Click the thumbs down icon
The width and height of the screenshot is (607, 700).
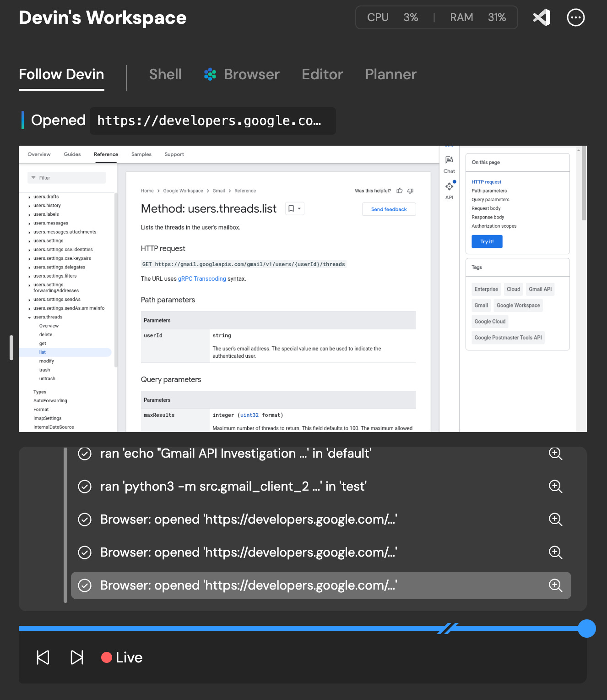(x=410, y=191)
